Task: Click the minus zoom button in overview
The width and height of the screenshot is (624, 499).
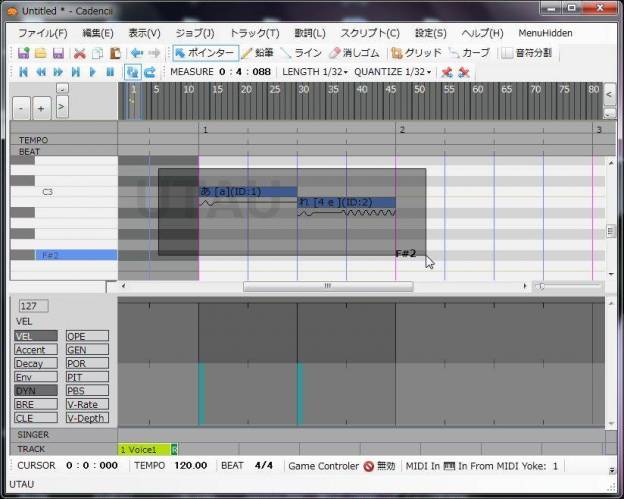Action: [x=21, y=108]
